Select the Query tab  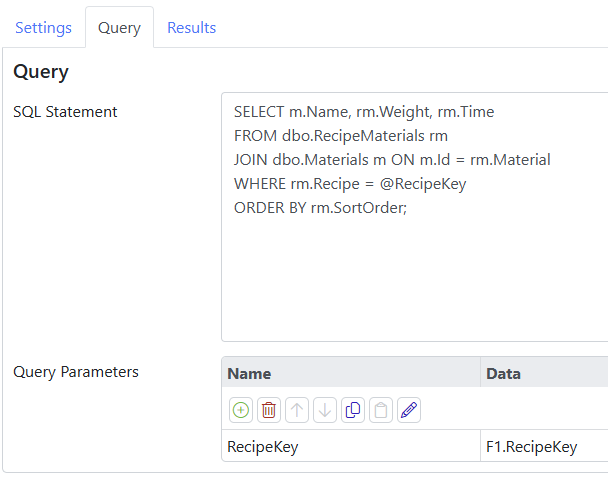(x=119, y=28)
